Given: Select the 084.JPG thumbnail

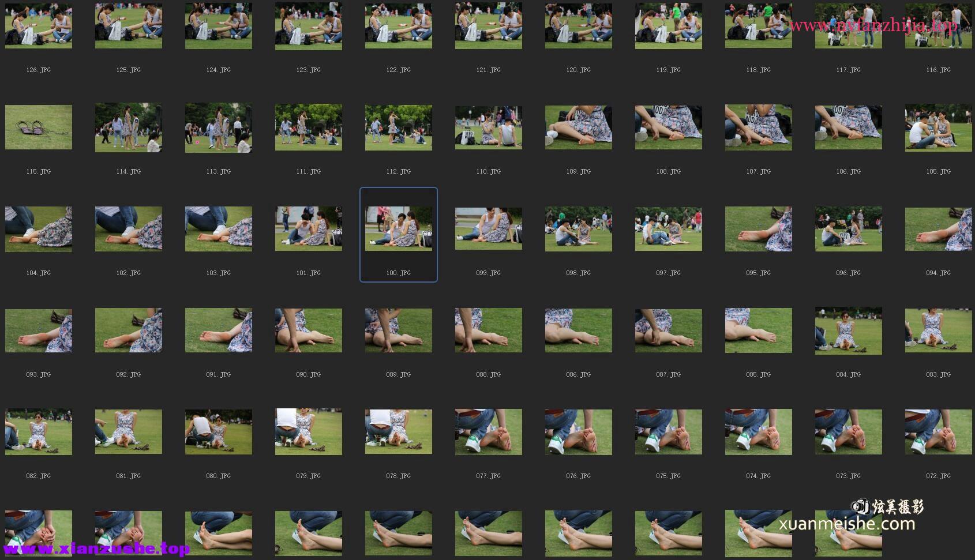Looking at the screenshot, I should [849, 330].
